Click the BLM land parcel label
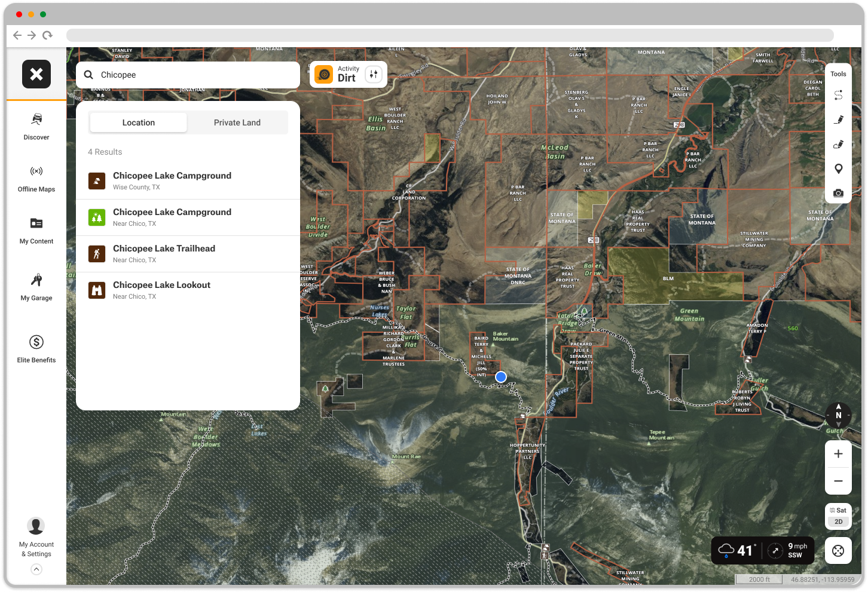 [x=668, y=278]
